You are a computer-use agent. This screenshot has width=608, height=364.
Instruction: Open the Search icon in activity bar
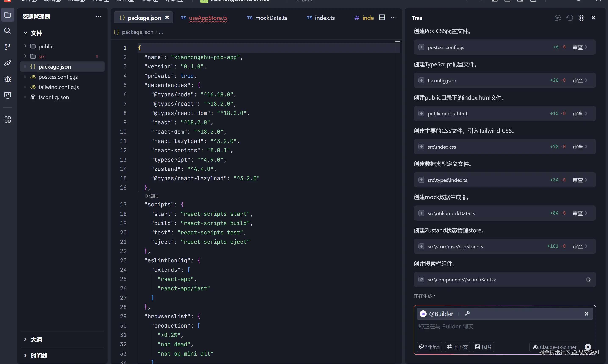tap(7, 31)
